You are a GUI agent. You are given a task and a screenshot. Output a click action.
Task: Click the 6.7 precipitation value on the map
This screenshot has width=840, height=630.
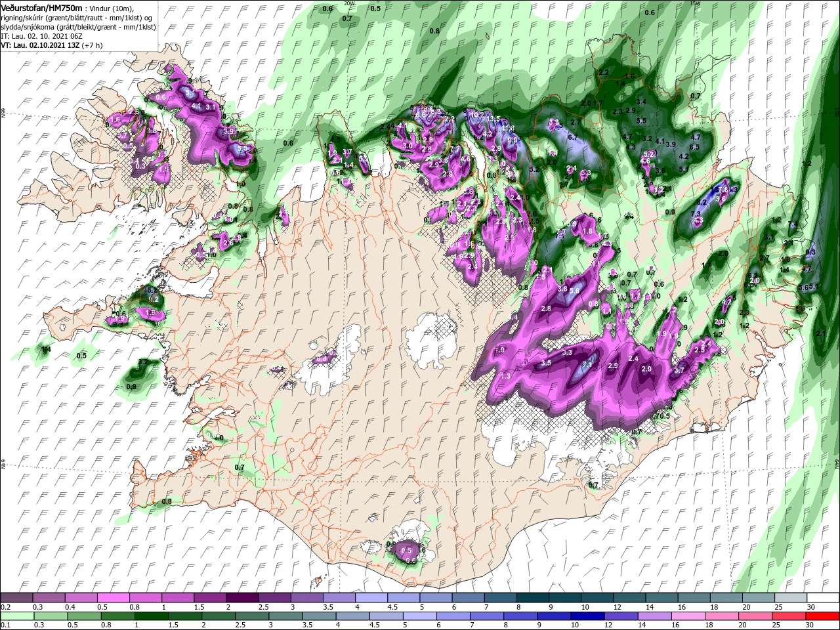point(572,137)
